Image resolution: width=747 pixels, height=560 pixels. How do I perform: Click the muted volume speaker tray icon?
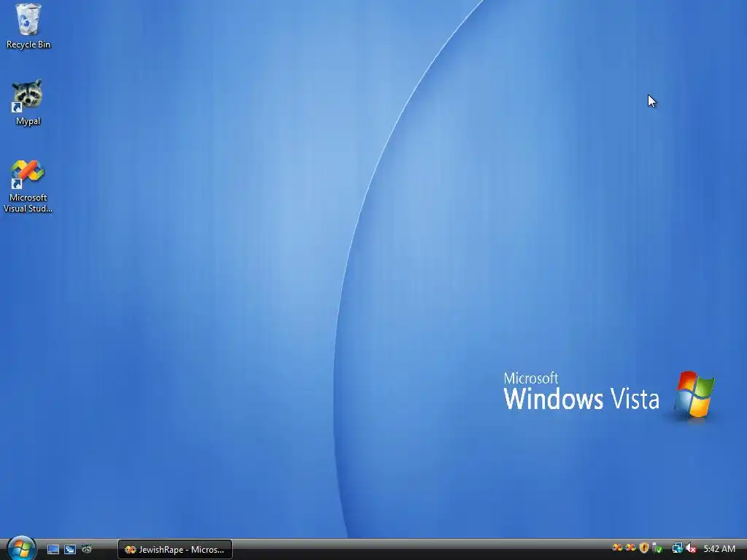691,548
